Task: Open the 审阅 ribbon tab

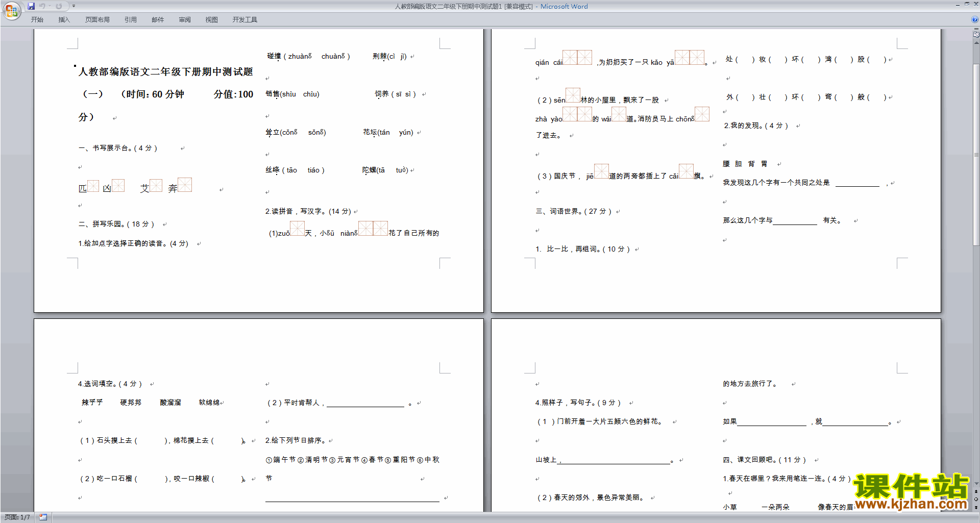Action: (x=185, y=20)
